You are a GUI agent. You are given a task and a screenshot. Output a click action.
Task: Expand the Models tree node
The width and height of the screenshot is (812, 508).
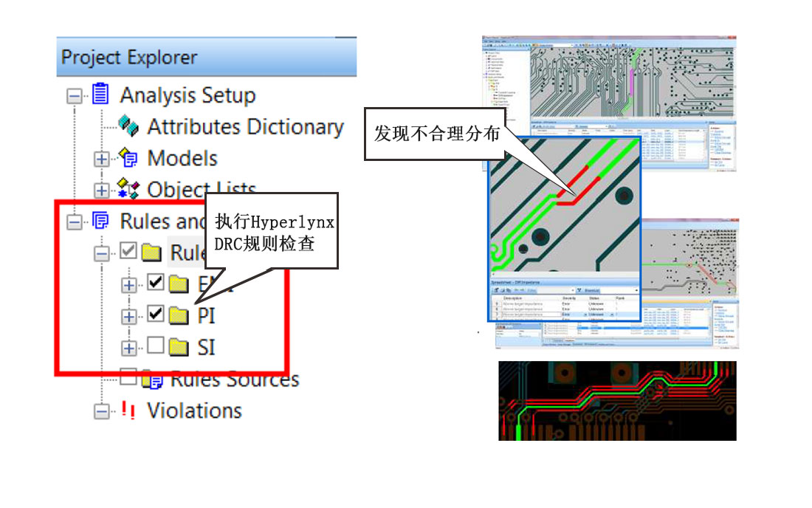tap(101, 159)
